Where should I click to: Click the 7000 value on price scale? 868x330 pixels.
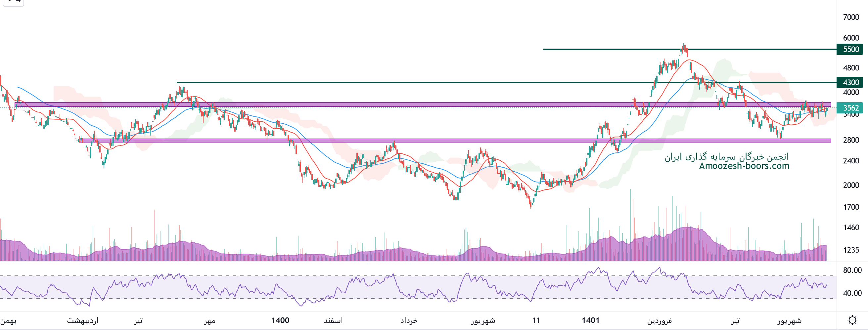[850, 17]
